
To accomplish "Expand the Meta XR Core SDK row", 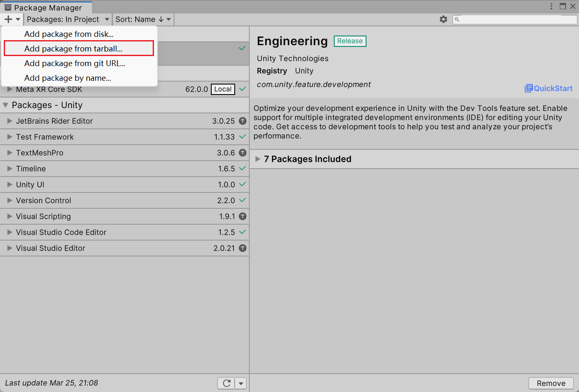I will (10, 89).
